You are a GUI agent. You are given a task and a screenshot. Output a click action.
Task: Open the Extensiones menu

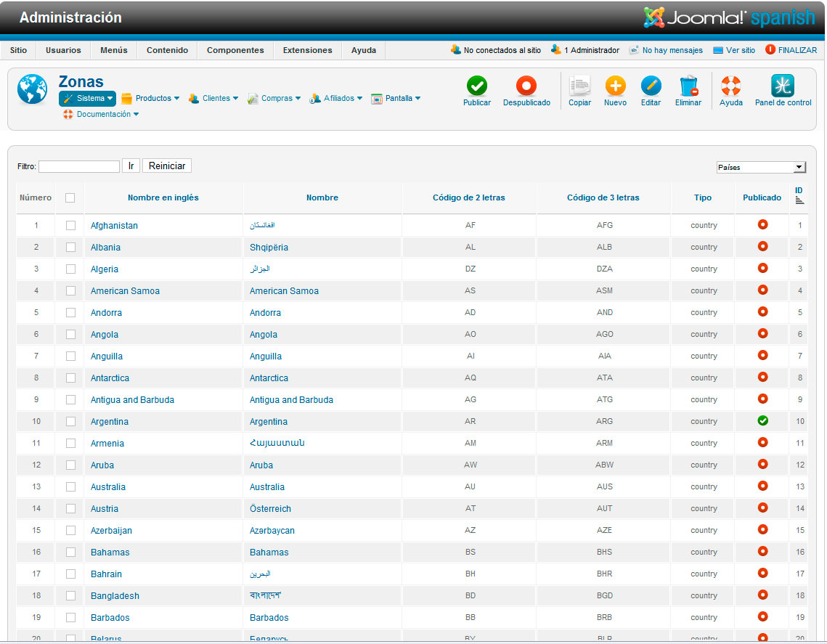[x=307, y=50]
